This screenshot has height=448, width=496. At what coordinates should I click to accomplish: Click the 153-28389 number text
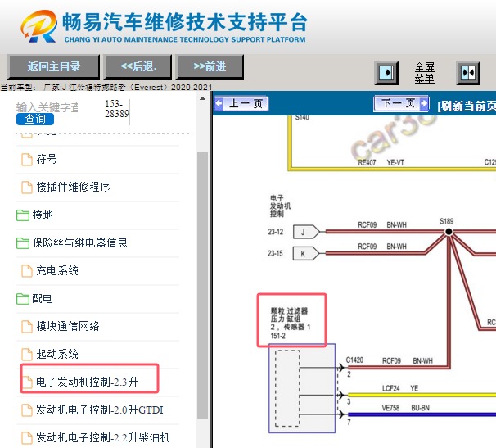(117, 109)
